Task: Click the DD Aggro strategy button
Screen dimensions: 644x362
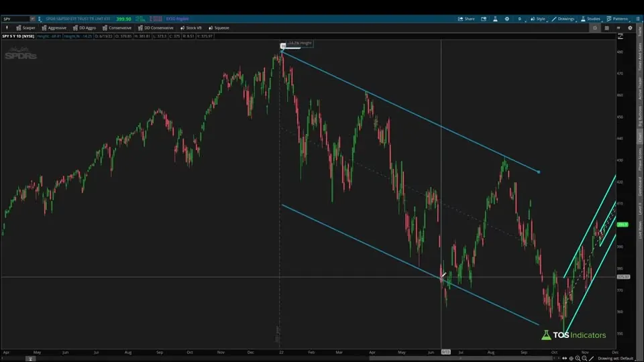Action: (x=85, y=28)
